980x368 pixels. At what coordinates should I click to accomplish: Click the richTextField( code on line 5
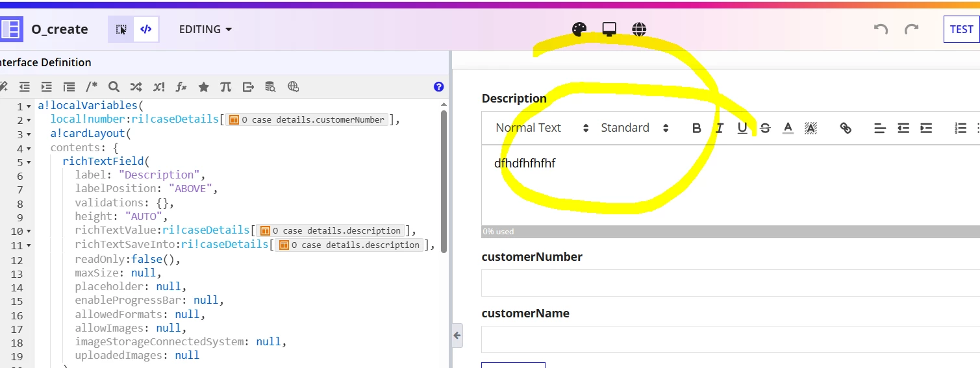106,161
